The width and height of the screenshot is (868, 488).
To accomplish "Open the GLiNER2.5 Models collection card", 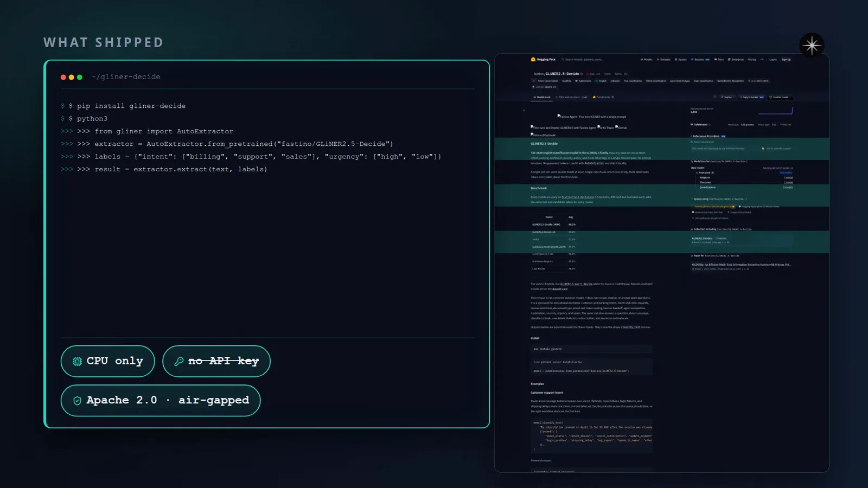I will coord(742,240).
